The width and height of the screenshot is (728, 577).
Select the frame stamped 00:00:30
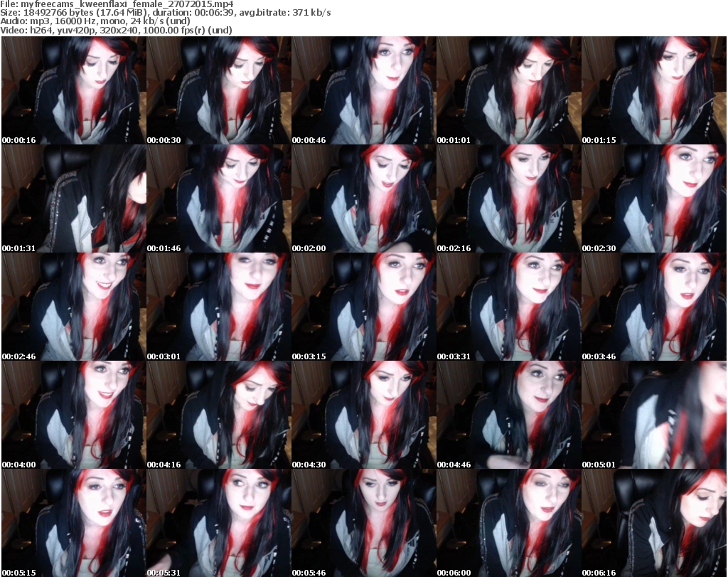[x=219, y=90]
